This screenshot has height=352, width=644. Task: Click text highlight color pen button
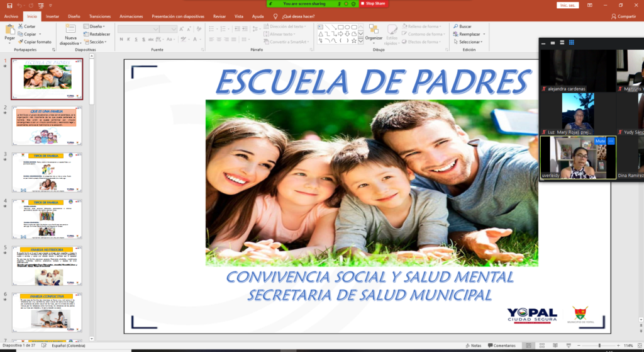183,40
